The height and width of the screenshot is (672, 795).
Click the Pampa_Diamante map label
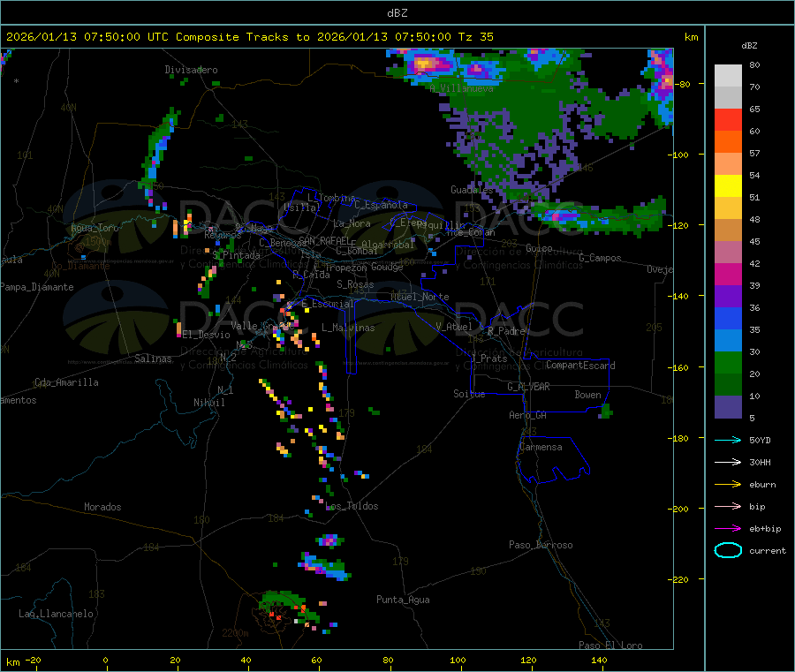point(37,287)
